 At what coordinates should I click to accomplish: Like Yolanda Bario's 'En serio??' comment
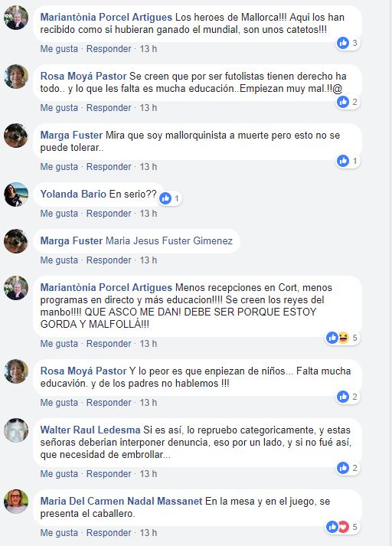pyautogui.click(x=59, y=214)
